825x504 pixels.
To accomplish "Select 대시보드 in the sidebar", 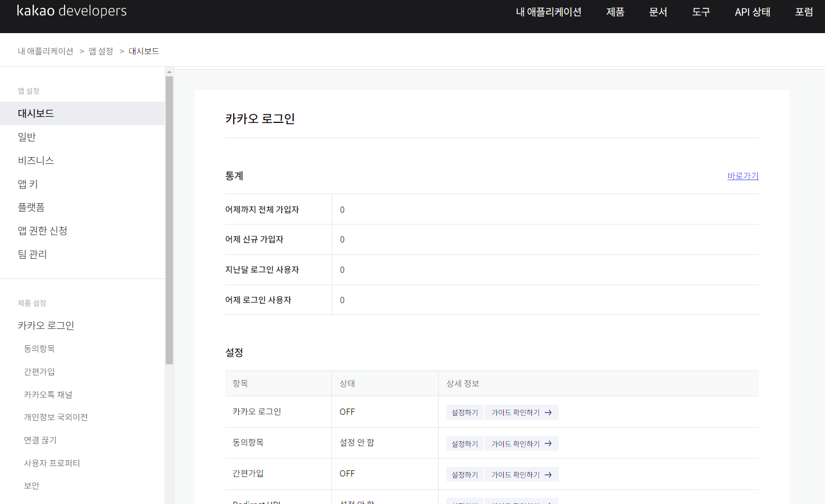I will [83, 113].
